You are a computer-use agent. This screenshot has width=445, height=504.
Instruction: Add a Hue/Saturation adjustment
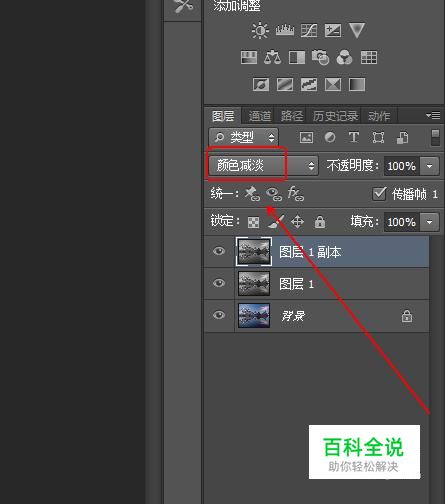click(249, 57)
